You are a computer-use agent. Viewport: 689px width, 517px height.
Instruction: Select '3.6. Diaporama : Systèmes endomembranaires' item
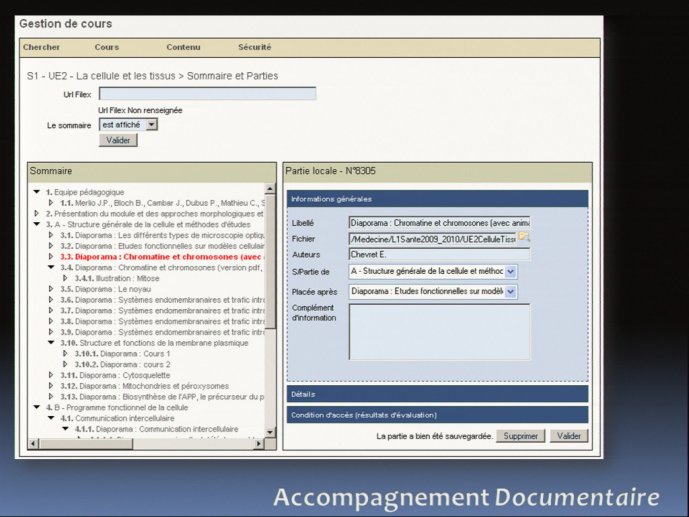coord(163,300)
